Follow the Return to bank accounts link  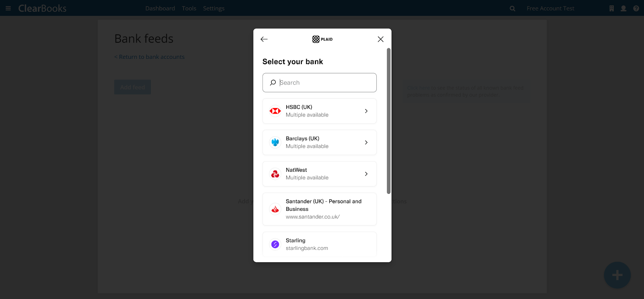tap(149, 57)
